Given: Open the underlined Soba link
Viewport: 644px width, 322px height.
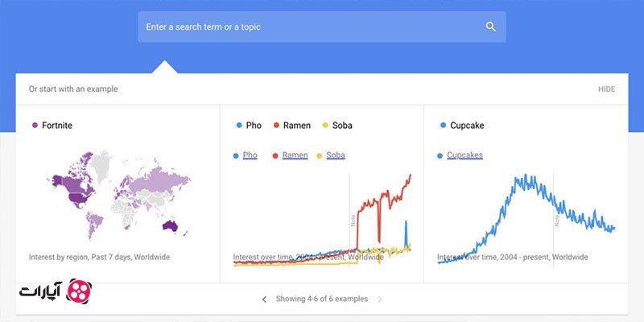Looking at the screenshot, I should [x=336, y=155].
